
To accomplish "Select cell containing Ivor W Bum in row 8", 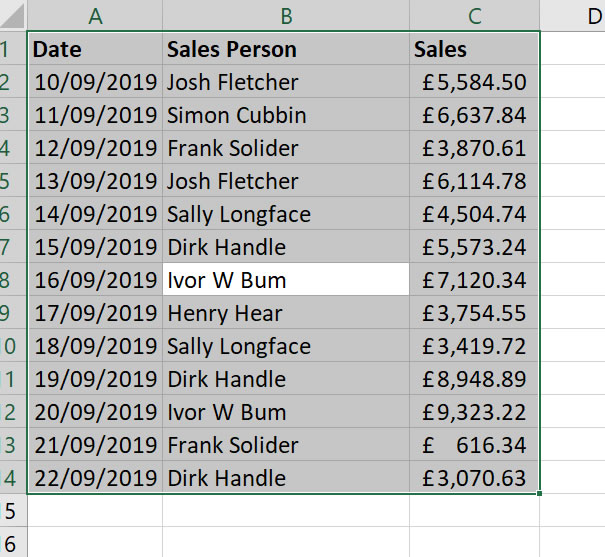I will pos(286,280).
